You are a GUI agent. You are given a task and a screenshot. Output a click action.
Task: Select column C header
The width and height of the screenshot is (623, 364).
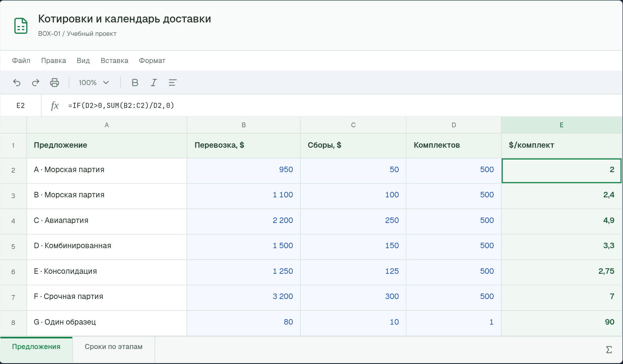click(x=353, y=125)
